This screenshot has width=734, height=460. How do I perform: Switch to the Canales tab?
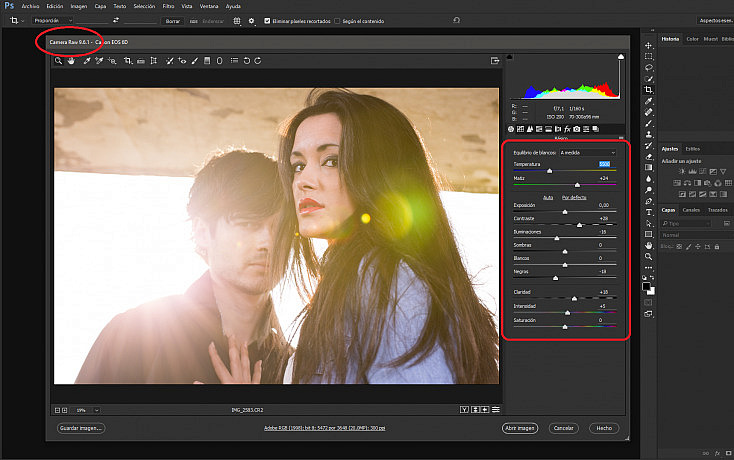click(691, 210)
